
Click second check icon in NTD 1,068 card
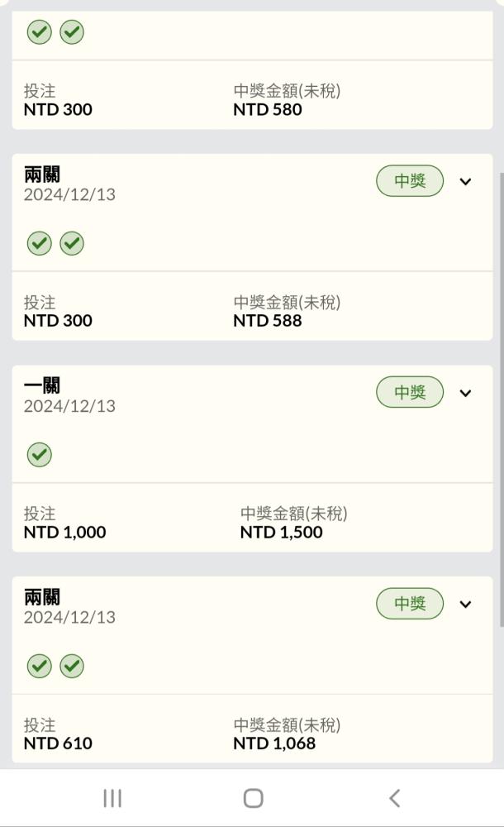tap(72, 667)
